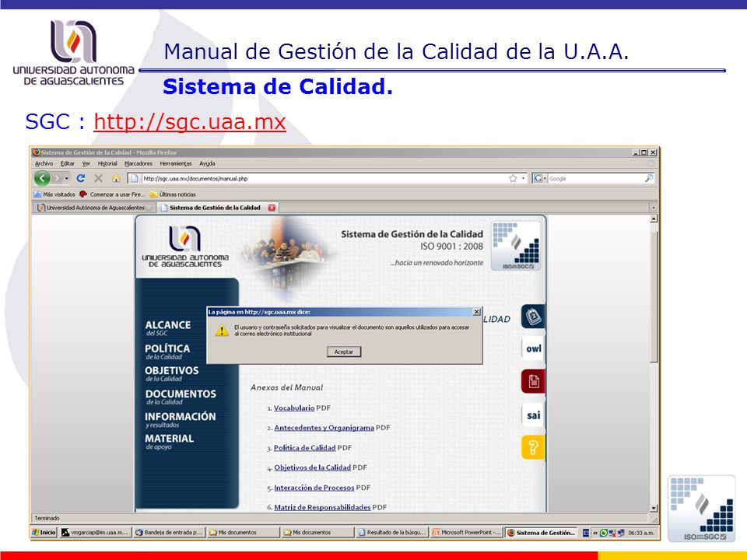This screenshot has width=747, height=560.
Task: Expand hidden system tray icons chevron
Action: point(595,533)
